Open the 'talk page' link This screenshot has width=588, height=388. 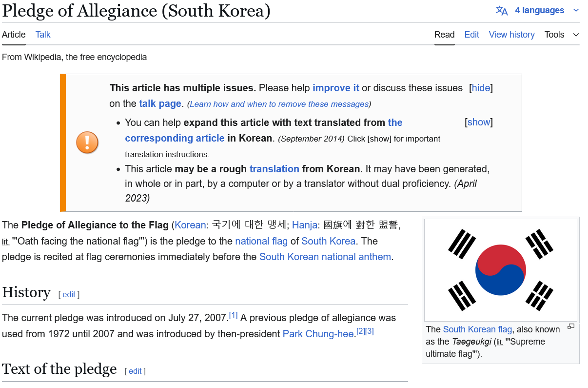click(x=160, y=103)
